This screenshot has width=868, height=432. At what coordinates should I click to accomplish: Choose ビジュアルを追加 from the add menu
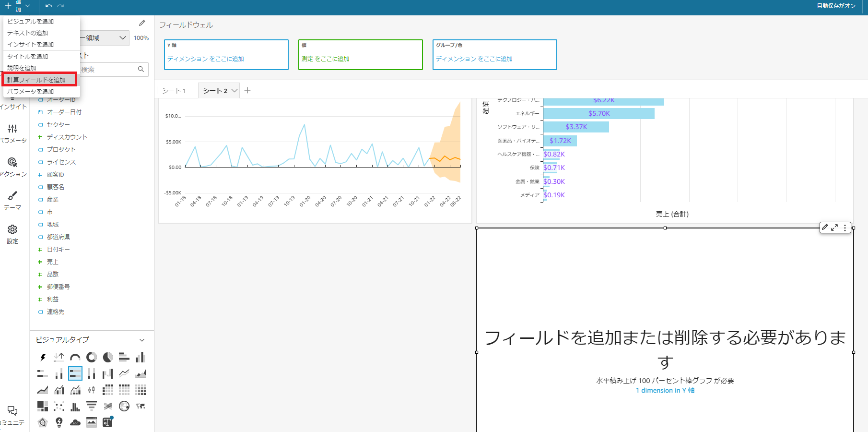[30, 21]
